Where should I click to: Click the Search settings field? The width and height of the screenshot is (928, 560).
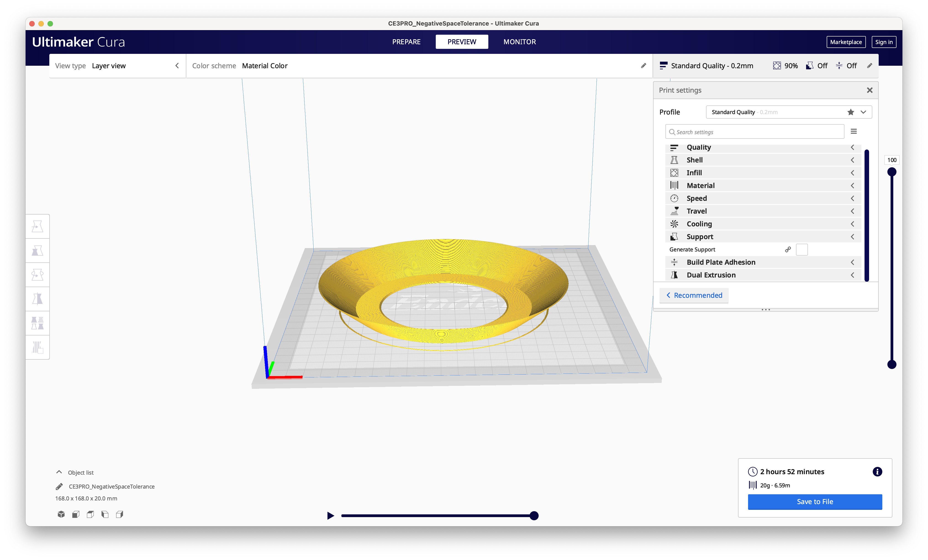pos(755,132)
